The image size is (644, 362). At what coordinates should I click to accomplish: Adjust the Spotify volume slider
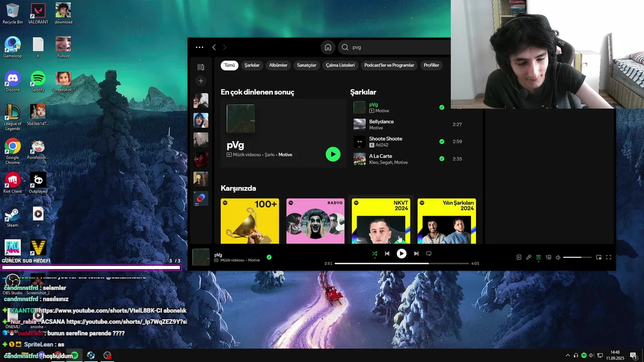[x=578, y=257]
